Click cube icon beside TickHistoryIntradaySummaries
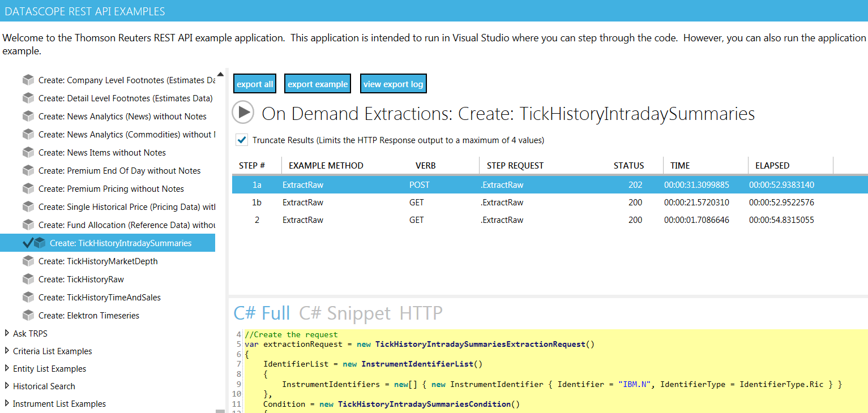 pos(40,243)
